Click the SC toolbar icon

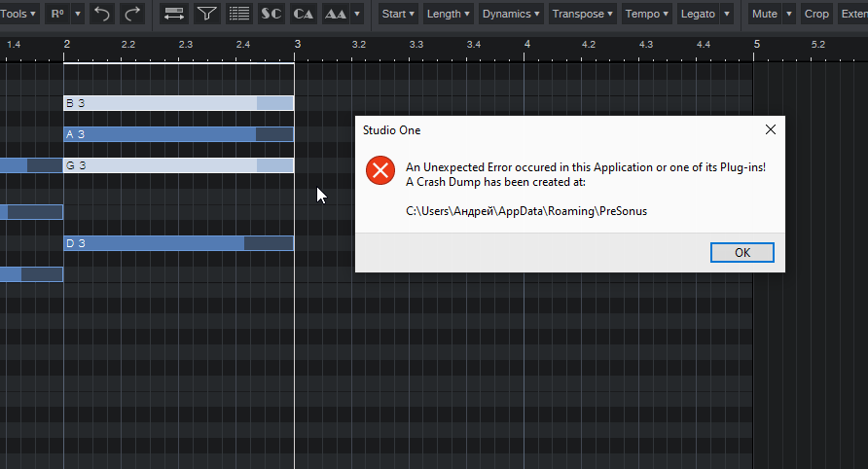click(x=271, y=14)
